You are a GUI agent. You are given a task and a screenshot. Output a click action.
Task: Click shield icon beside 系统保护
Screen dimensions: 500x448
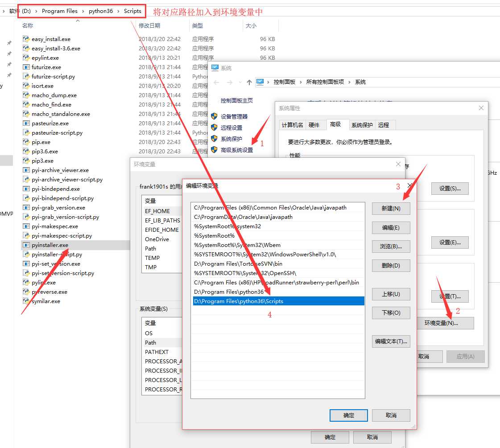214,139
